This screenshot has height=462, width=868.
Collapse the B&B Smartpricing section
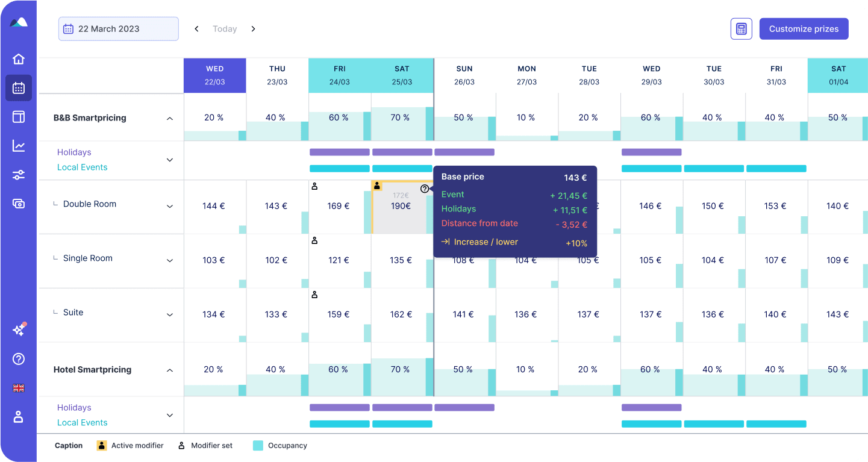[x=169, y=118]
